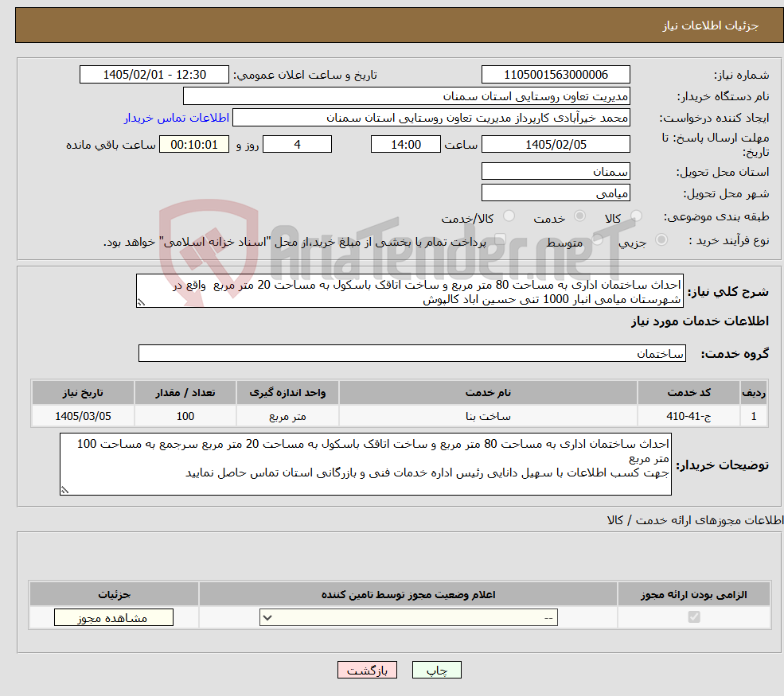Click the resize handle of need description box
The height and width of the screenshot is (696, 784).
point(141,302)
